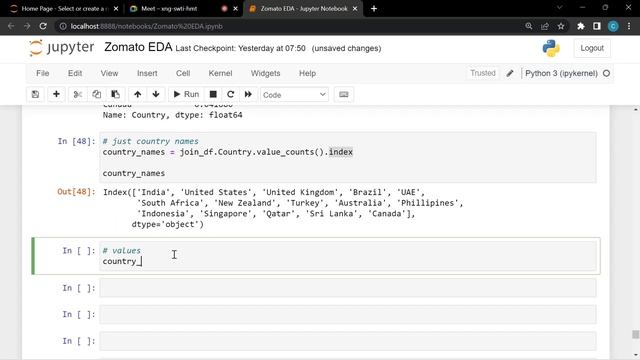640x360 pixels.
Task: Click the Last Checkpoint text
Action: 240,48
